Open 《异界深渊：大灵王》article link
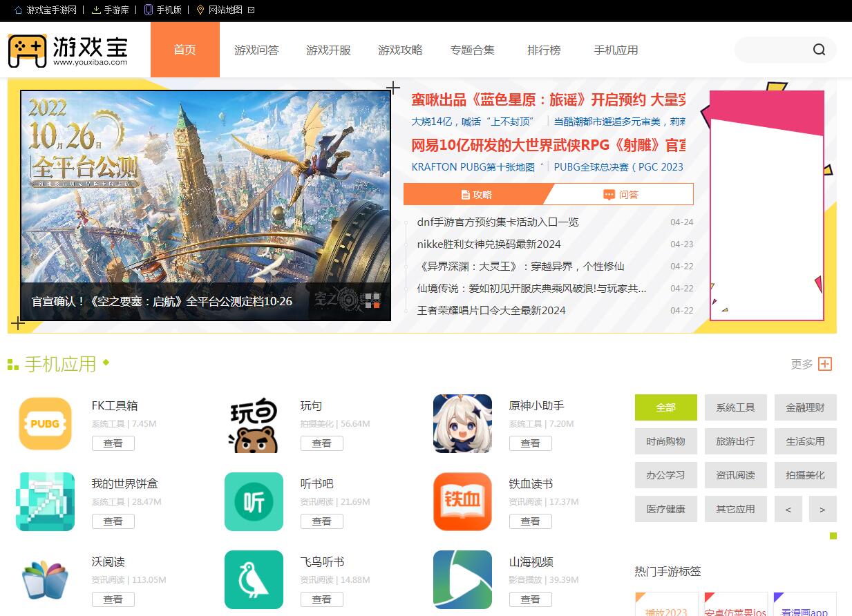Viewport: 852px width, 616px height. pos(521,267)
